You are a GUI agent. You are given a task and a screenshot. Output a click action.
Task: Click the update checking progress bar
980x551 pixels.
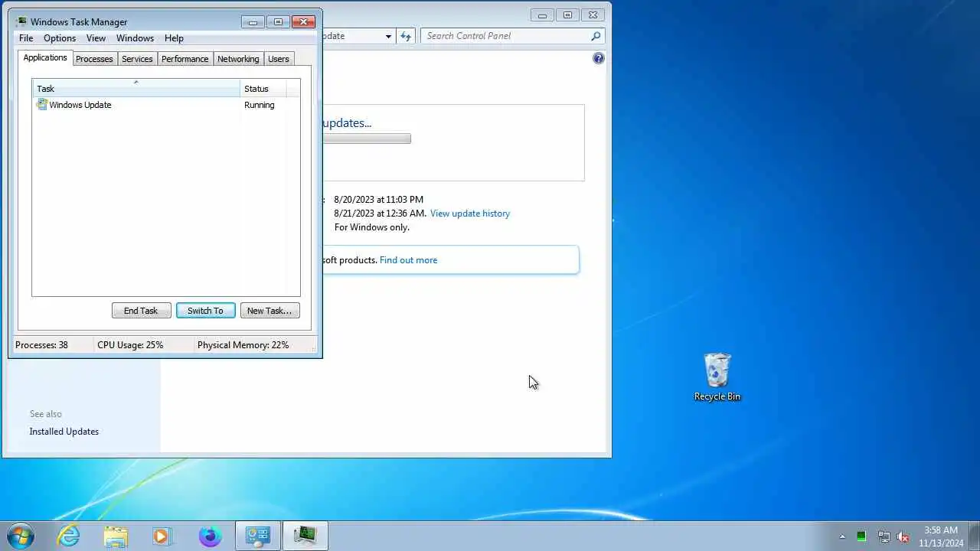367,139
